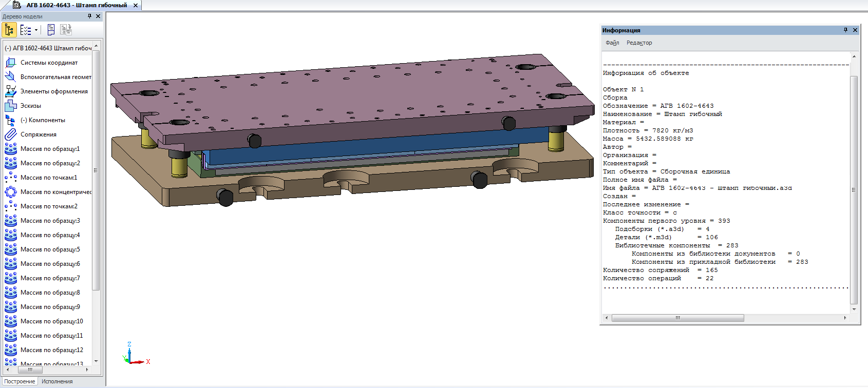Select the Построение tab at bottom
The image size is (868, 388).
(x=20, y=381)
